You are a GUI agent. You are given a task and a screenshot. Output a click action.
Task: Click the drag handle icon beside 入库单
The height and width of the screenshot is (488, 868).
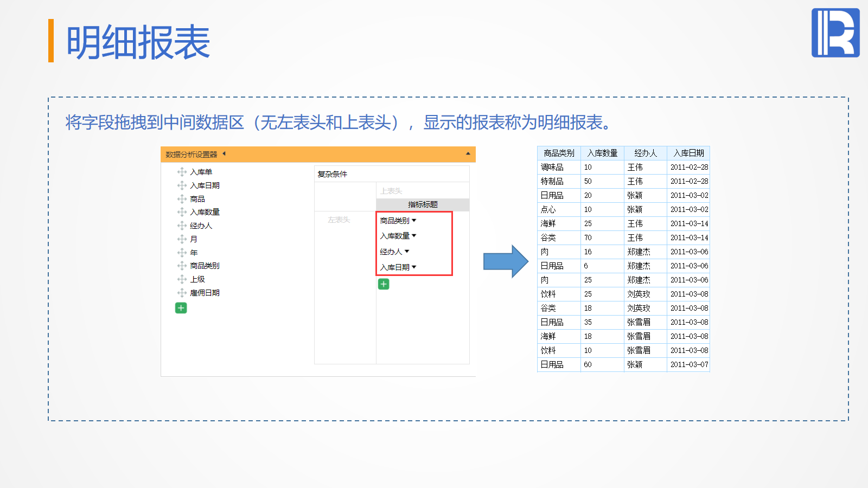[182, 172]
